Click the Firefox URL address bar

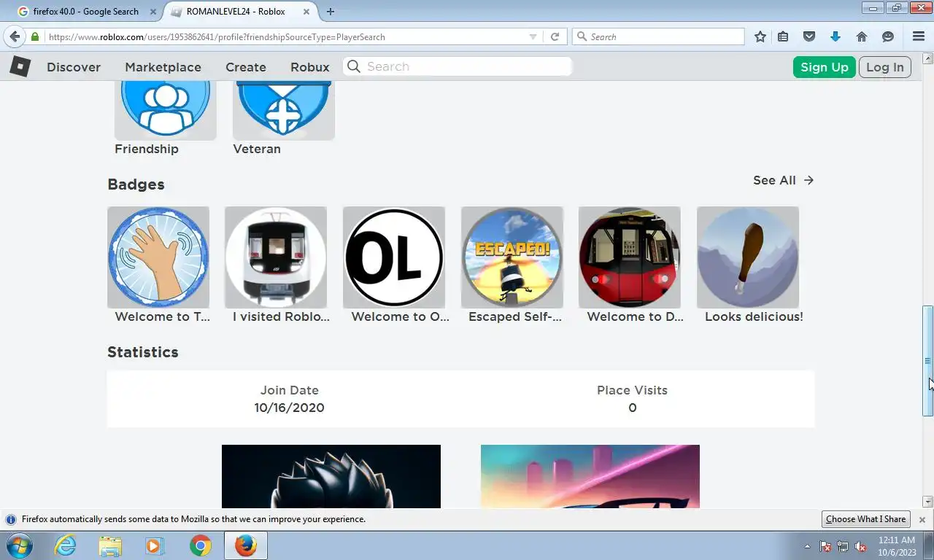coord(285,36)
